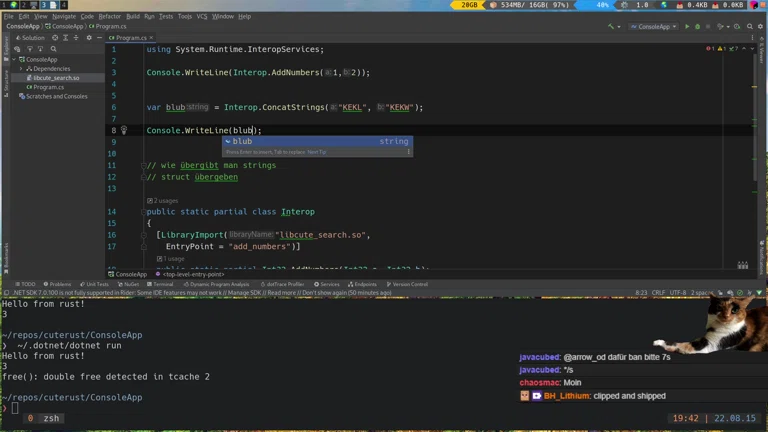This screenshot has width=768, height=432.
Task: Click the green Run button in toolbar
Action: tap(687, 27)
